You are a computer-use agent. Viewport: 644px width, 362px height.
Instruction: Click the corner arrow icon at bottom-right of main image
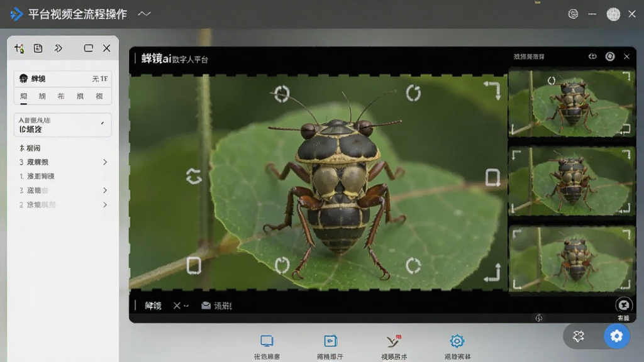(x=492, y=273)
